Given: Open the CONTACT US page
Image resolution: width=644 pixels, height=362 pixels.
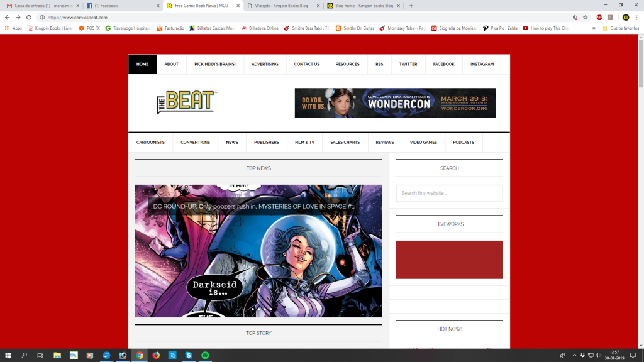Looking at the screenshot, I should tap(307, 65).
